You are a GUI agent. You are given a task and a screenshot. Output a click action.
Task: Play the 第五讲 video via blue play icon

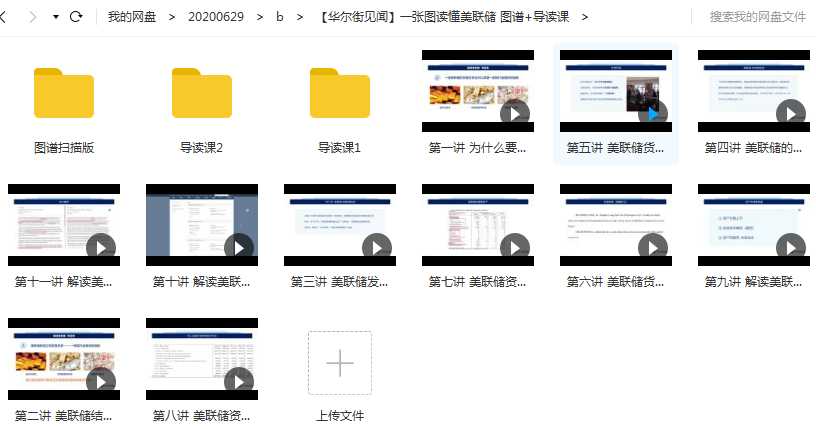653,113
